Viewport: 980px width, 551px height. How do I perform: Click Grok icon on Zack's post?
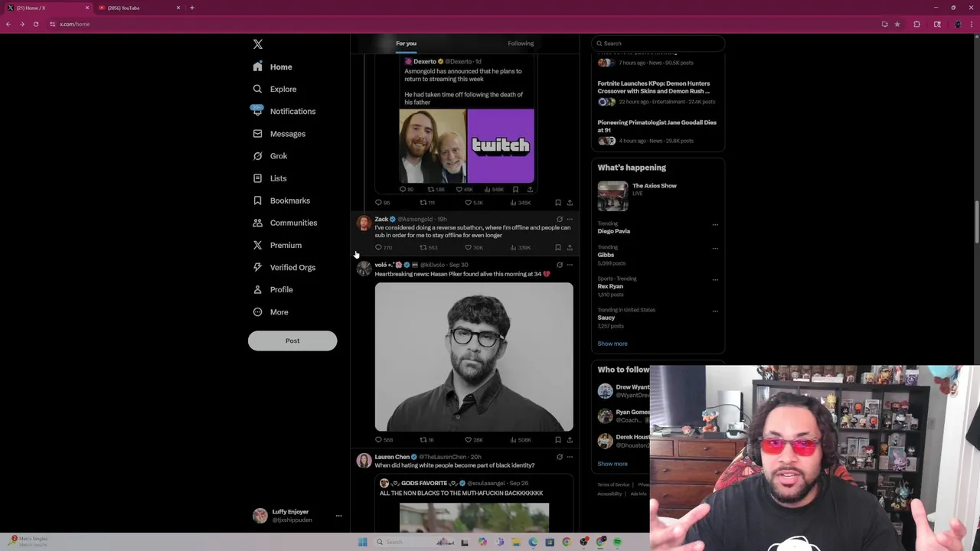click(x=560, y=220)
